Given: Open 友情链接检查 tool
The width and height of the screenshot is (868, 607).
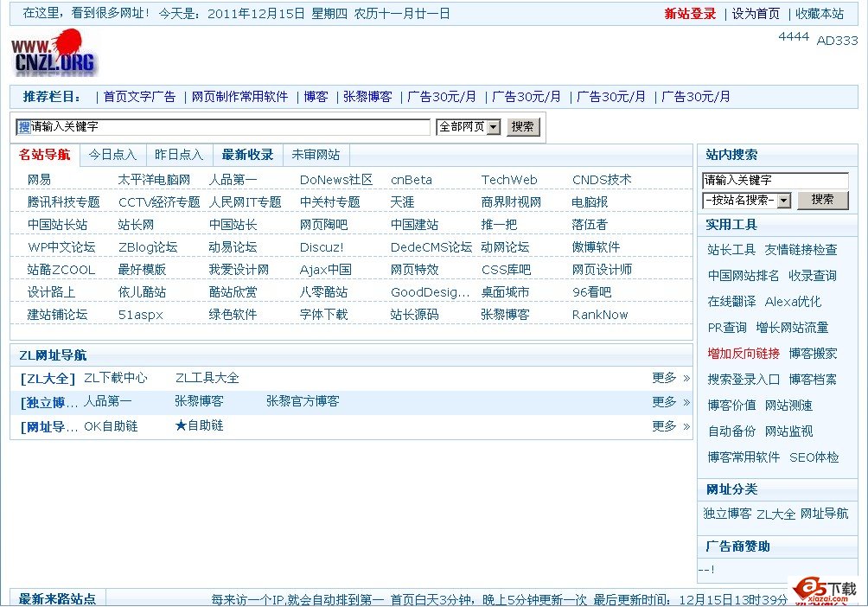Looking at the screenshot, I should click(801, 250).
